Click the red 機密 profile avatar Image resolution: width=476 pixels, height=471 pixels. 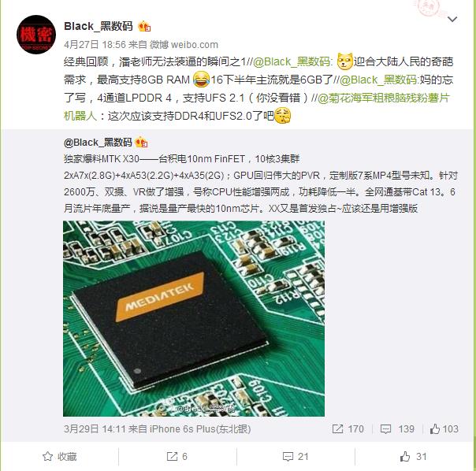[36, 35]
